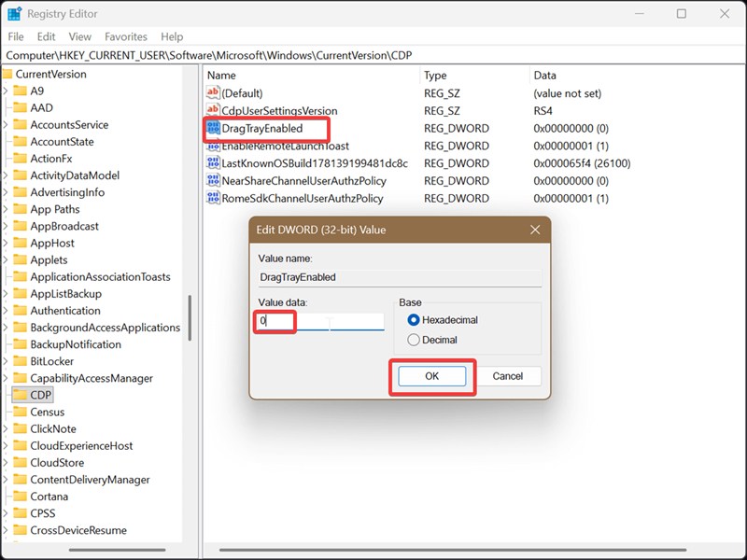
Task: Select the CrossDeviceResume key
Action: click(x=78, y=530)
